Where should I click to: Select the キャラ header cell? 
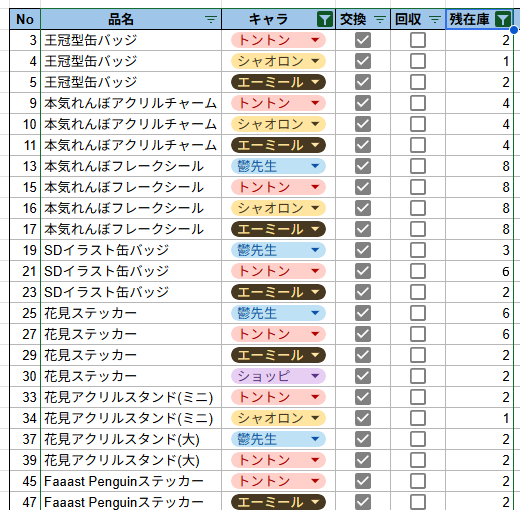pyautogui.click(x=278, y=19)
